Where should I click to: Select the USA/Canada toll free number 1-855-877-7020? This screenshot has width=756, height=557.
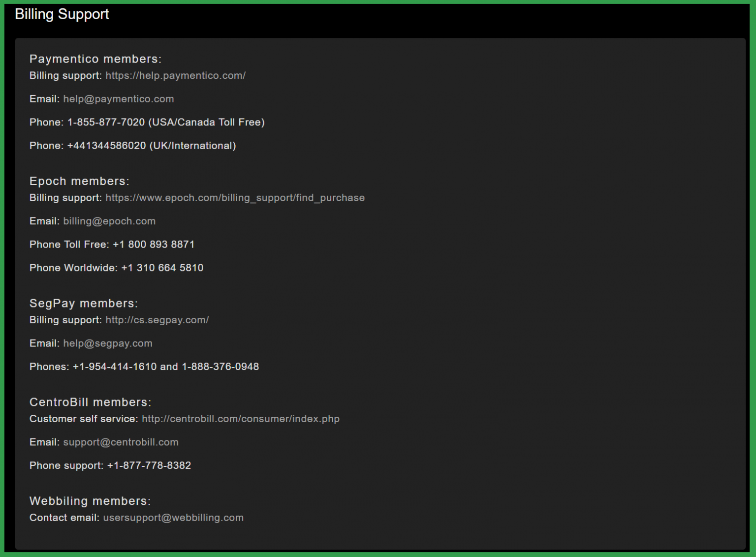click(x=106, y=122)
